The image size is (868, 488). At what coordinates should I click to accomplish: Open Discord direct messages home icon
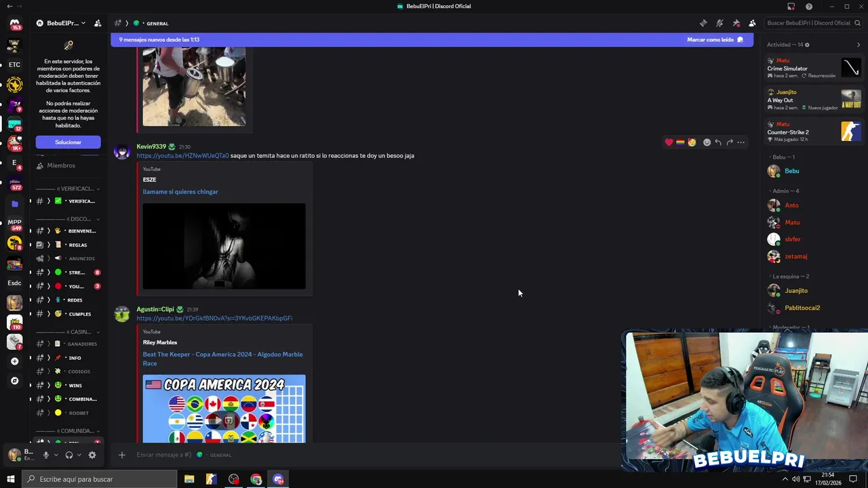pyautogui.click(x=14, y=24)
